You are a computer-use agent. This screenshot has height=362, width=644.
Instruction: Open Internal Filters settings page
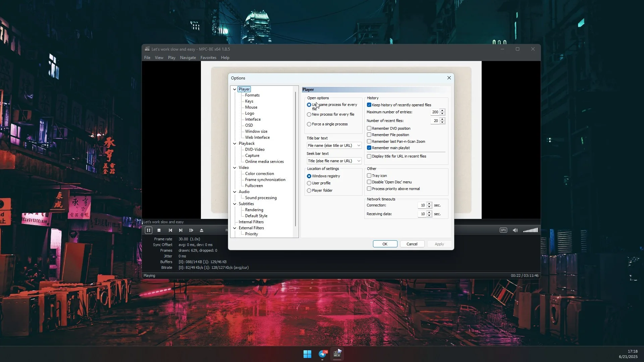click(x=251, y=222)
